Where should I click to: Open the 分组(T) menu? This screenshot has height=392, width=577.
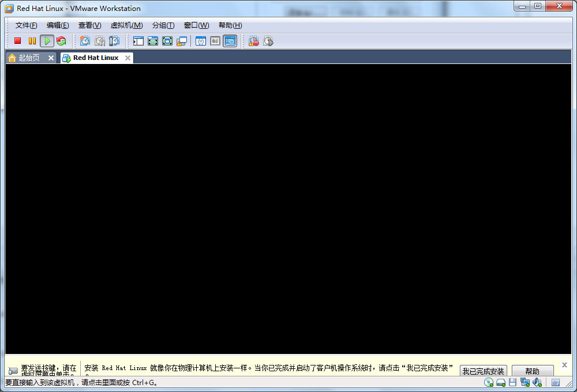coord(163,25)
